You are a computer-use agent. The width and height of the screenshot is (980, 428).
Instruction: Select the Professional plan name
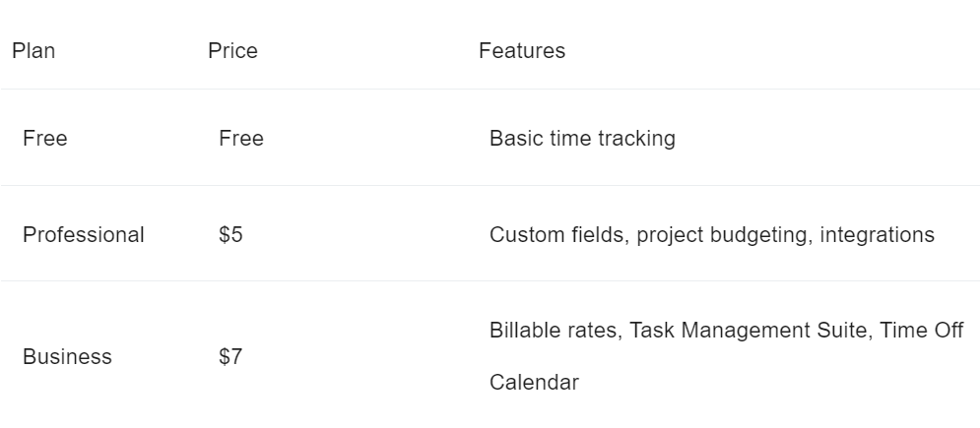click(83, 234)
